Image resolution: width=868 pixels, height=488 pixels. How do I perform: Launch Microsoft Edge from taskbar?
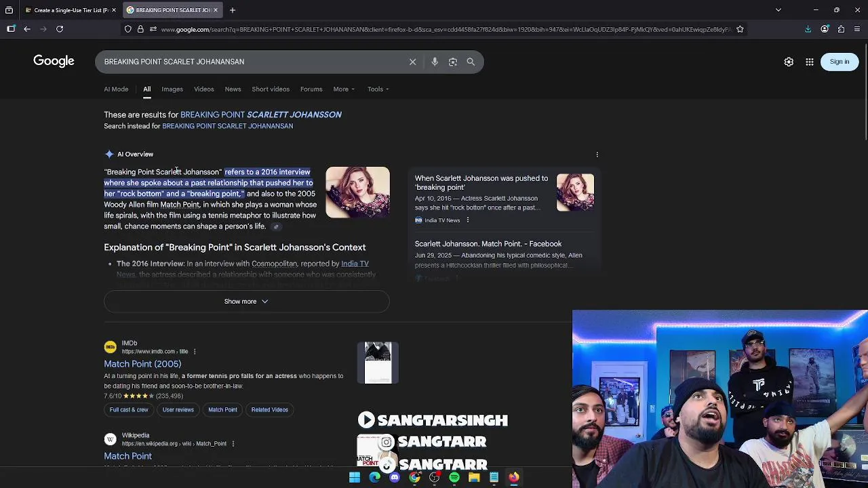point(374,478)
